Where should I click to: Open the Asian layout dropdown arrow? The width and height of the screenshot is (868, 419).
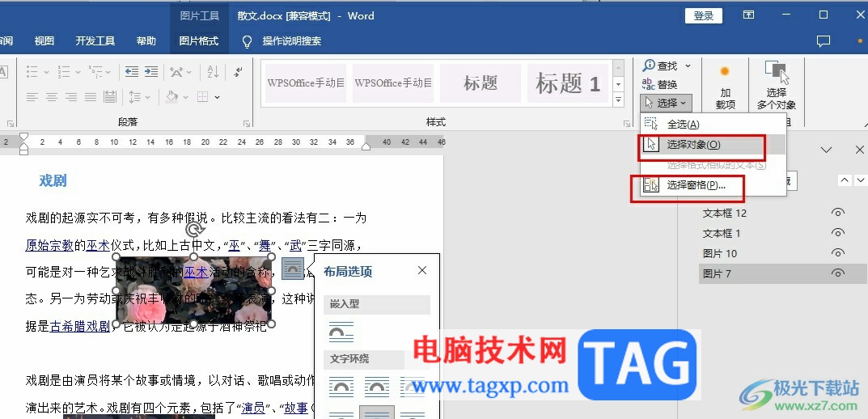(x=189, y=72)
